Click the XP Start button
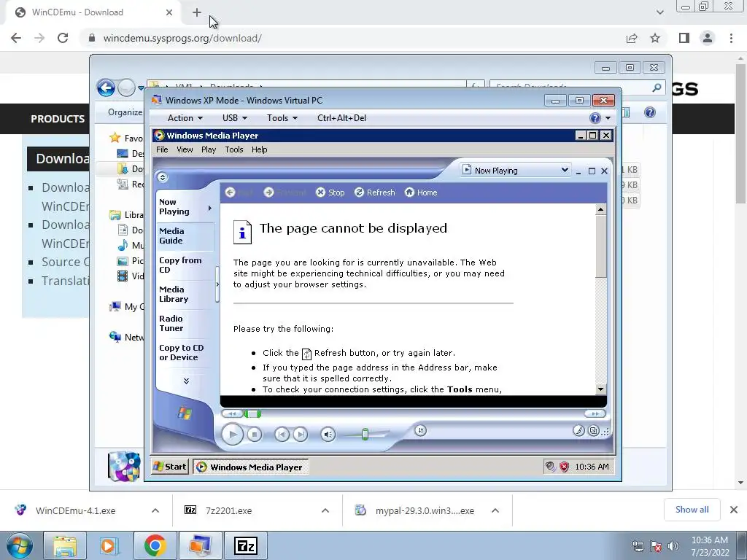 (170, 467)
